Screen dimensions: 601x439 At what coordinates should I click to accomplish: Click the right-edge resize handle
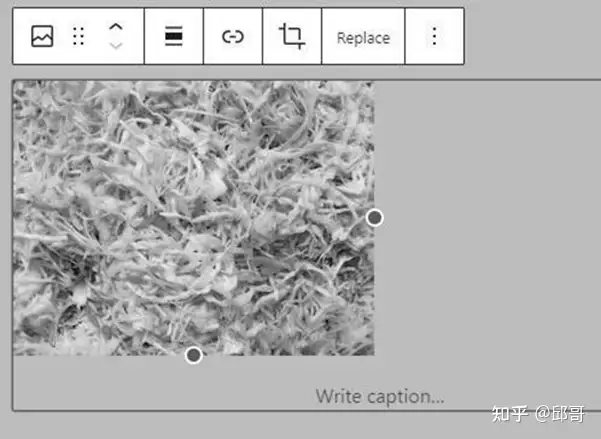pos(374,218)
